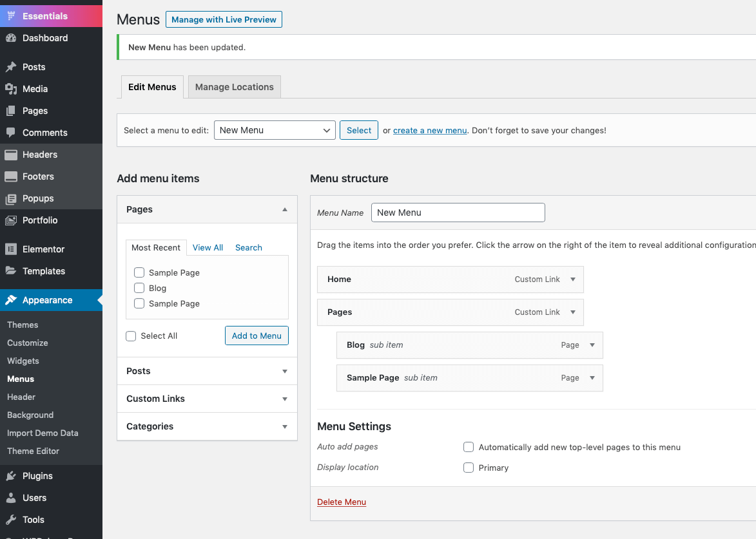This screenshot has height=539, width=756.
Task: Tick the Select All checkbox
Action: (131, 336)
